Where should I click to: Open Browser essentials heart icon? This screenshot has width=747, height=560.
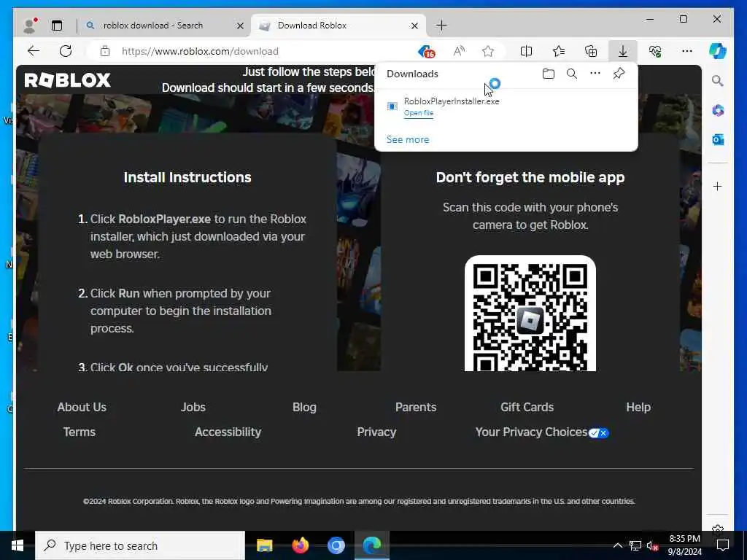click(655, 51)
